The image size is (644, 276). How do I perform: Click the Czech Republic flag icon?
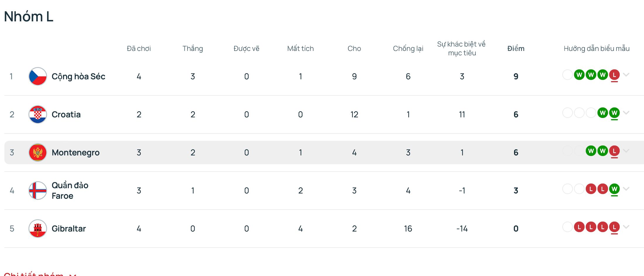(38, 76)
